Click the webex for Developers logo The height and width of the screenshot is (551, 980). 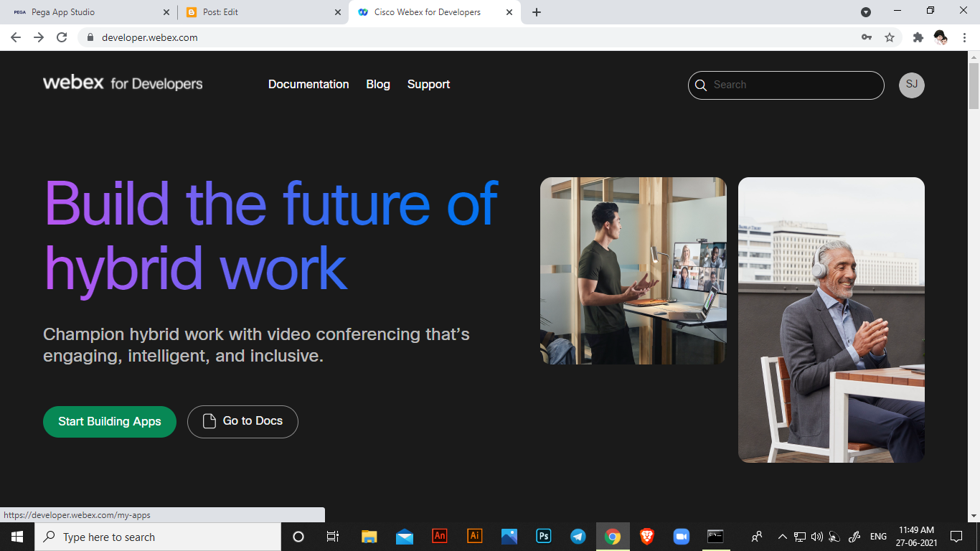[x=123, y=84]
